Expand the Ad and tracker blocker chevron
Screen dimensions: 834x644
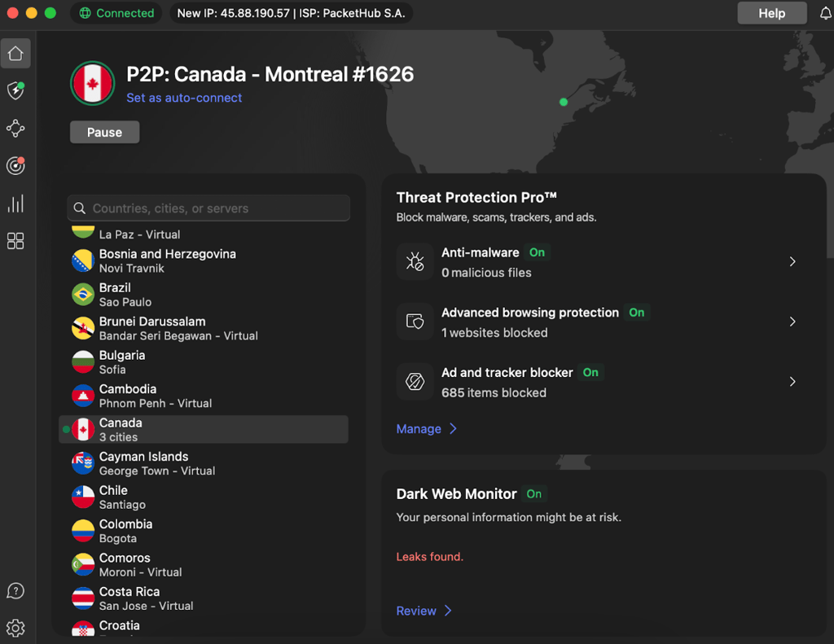pyautogui.click(x=792, y=382)
